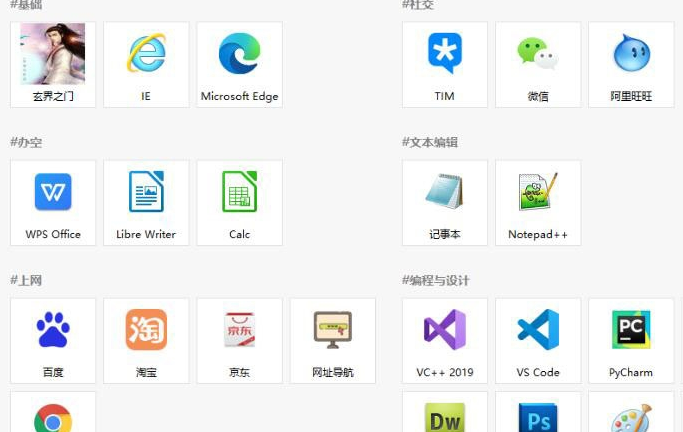Open 记事本 notepad tile
This screenshot has height=432, width=683.
(445, 203)
